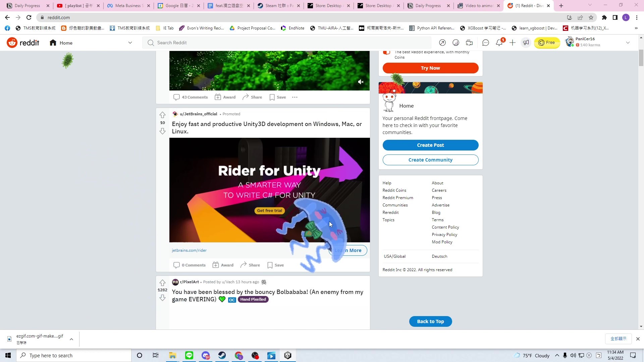Image resolution: width=644 pixels, height=362 pixels.
Task: Open the advertise megaphone icon
Action: [526, 43]
